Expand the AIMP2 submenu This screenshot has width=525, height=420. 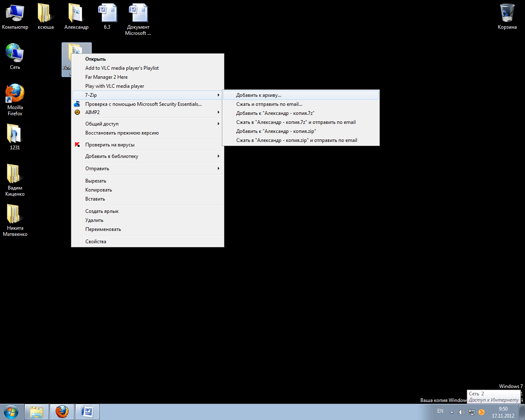pyautogui.click(x=148, y=112)
